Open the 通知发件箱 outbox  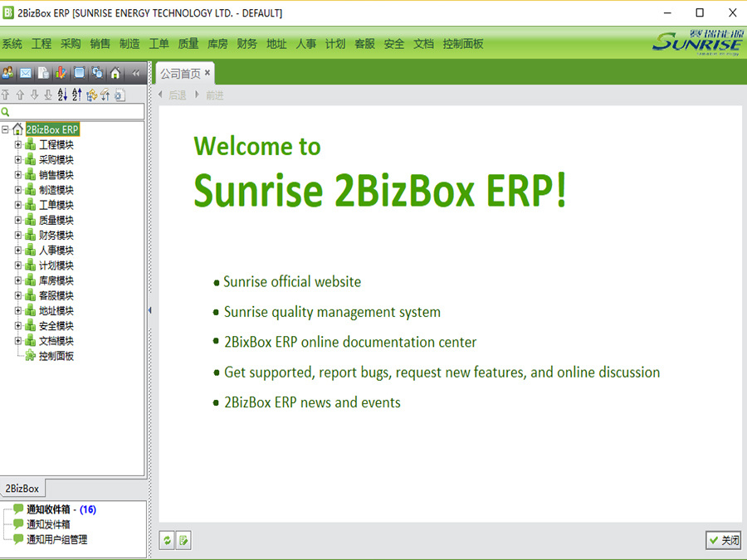[x=49, y=524]
